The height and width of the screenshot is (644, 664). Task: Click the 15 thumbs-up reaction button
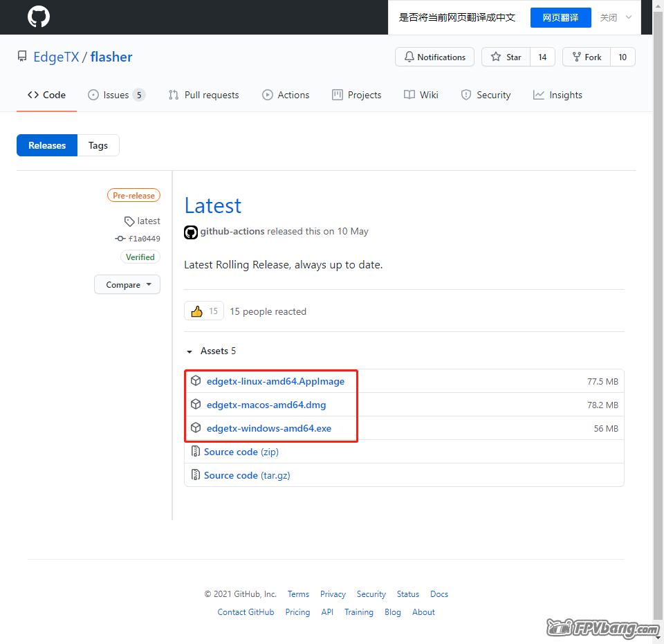tap(204, 312)
